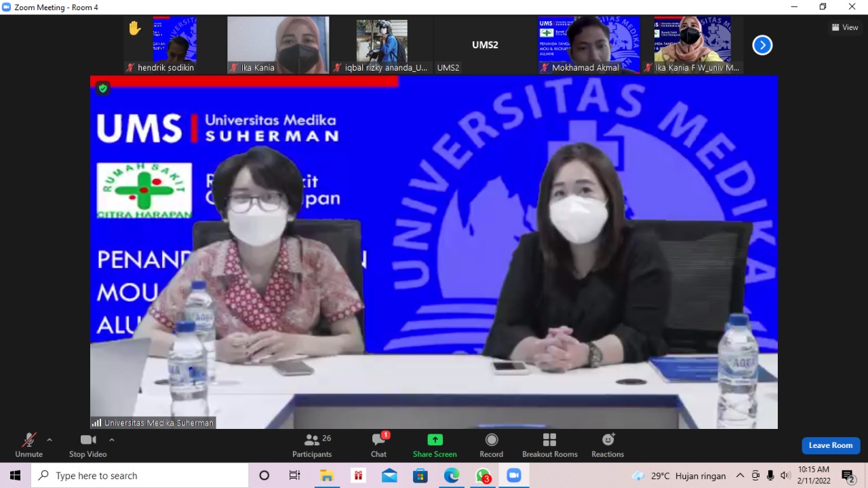The width and height of the screenshot is (868, 488).
Task: Select iqbal rizky ananda's video thumbnail
Action: [382, 45]
